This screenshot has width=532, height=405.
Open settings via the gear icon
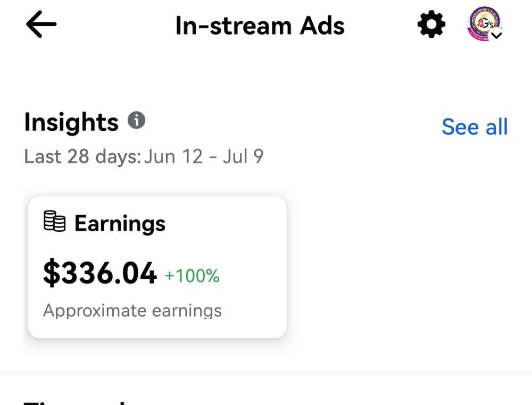pos(431,24)
